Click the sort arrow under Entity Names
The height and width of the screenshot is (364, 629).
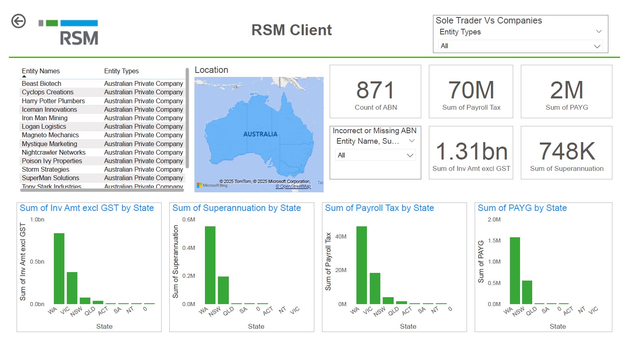coord(24,76)
